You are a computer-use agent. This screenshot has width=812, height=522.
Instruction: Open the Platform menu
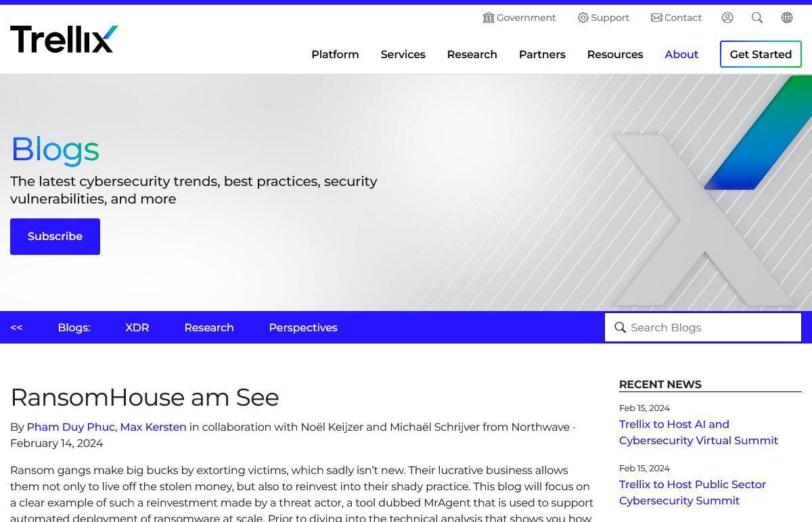click(x=335, y=54)
